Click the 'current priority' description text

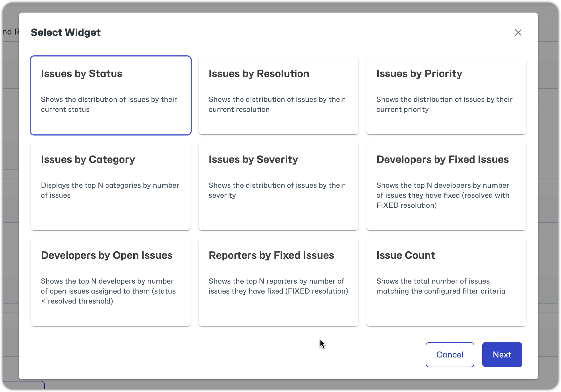pyautogui.click(x=402, y=110)
